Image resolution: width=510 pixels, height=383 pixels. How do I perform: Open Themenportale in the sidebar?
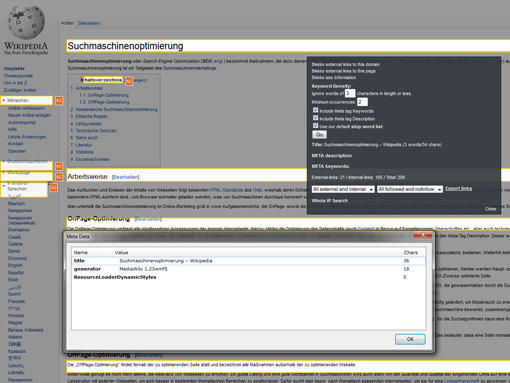point(18,76)
